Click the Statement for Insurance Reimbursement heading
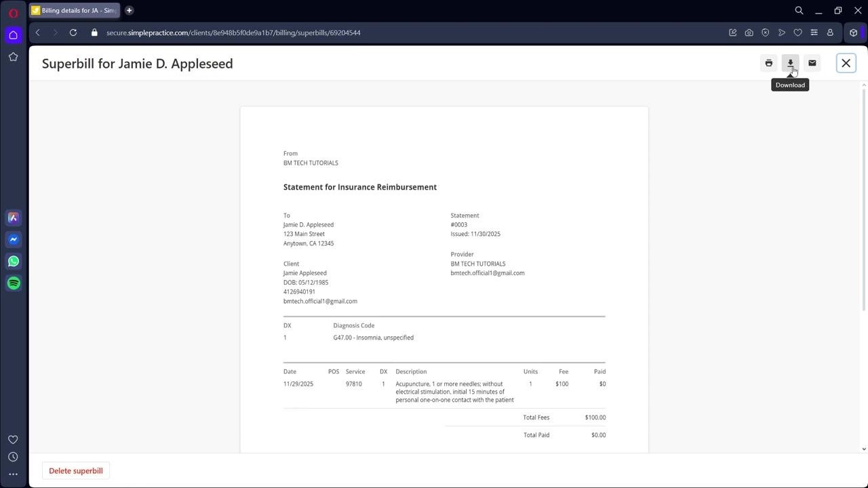The height and width of the screenshot is (488, 868). click(360, 187)
